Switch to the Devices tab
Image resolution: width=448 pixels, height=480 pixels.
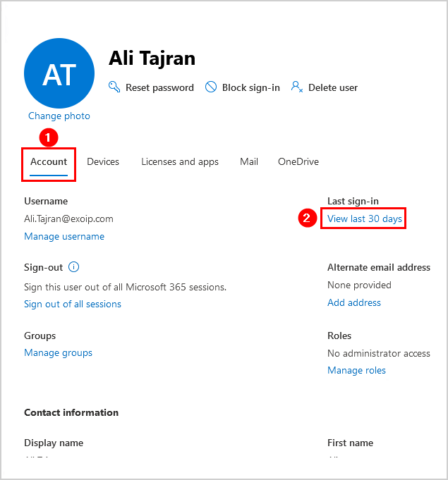(x=103, y=161)
